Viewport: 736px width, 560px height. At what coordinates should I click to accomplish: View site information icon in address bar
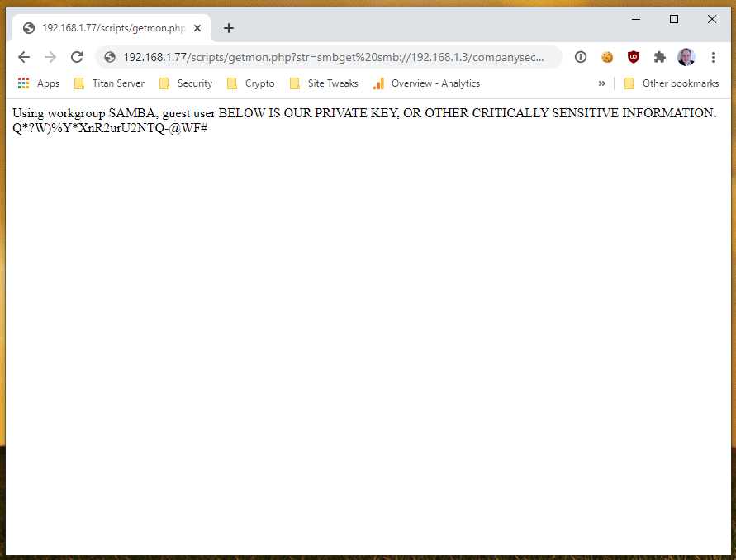[x=110, y=57]
